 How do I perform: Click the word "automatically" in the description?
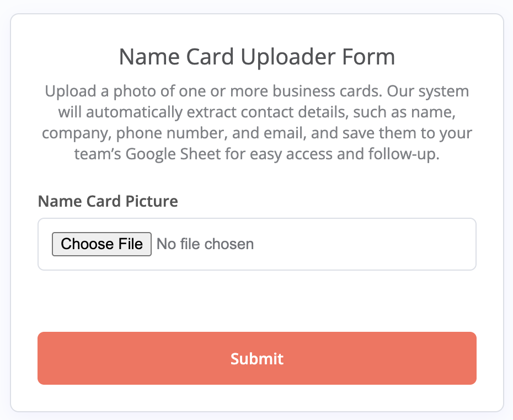[x=134, y=112]
